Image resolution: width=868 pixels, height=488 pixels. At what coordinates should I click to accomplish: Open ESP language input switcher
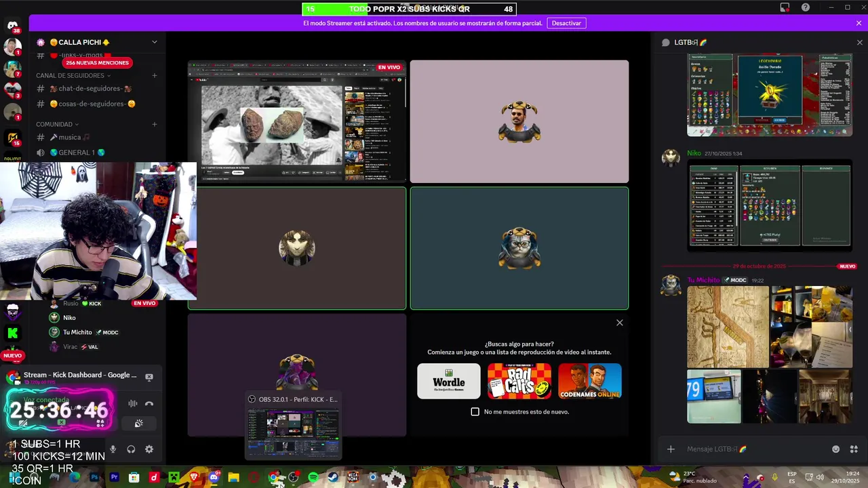pyautogui.click(x=792, y=477)
